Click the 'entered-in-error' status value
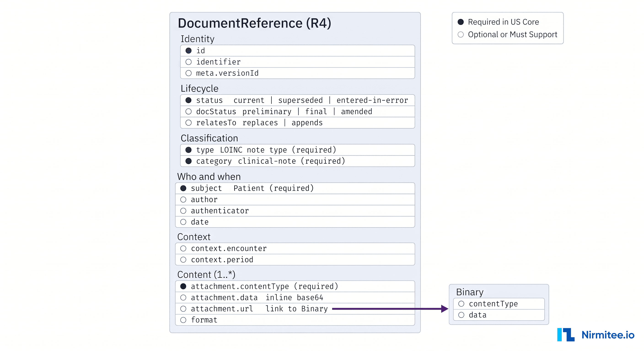Screen dimensions: 644x351 tap(372, 100)
